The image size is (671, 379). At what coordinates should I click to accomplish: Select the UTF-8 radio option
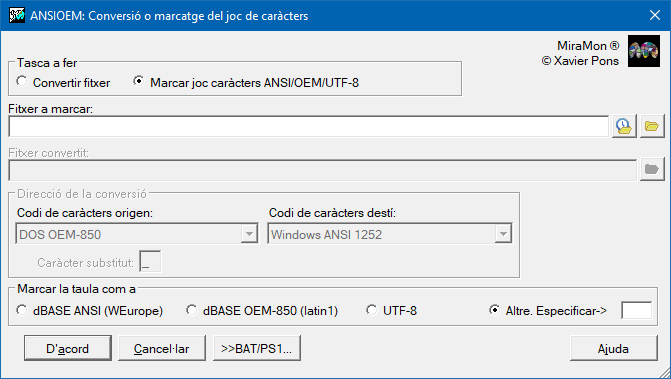(x=392, y=311)
